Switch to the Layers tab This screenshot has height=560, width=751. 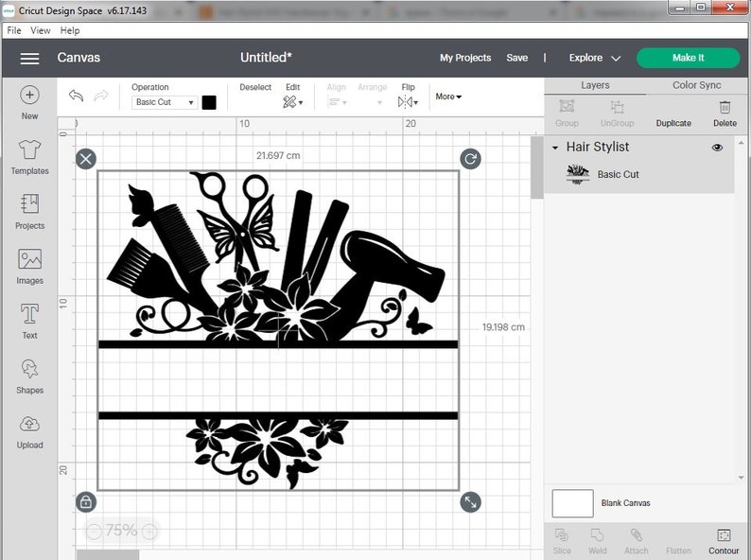(595, 85)
